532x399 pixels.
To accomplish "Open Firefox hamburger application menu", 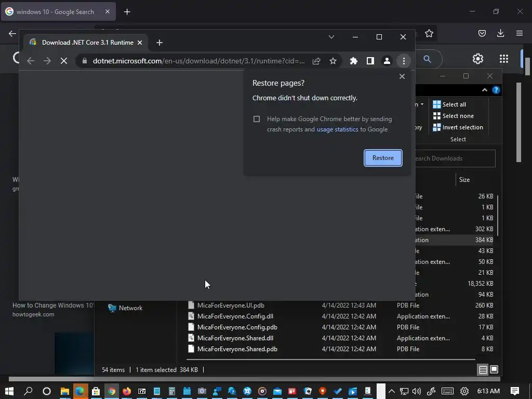I will click(x=519, y=33).
